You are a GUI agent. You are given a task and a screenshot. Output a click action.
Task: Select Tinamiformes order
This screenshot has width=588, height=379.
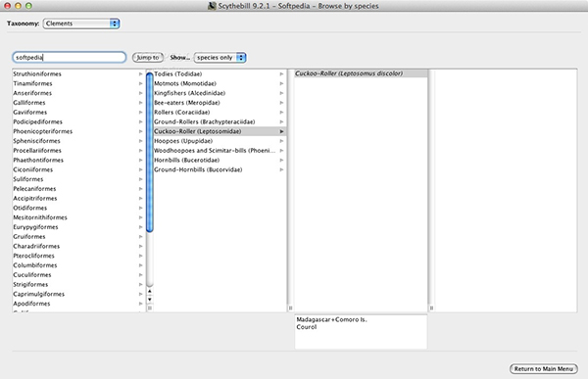point(78,83)
